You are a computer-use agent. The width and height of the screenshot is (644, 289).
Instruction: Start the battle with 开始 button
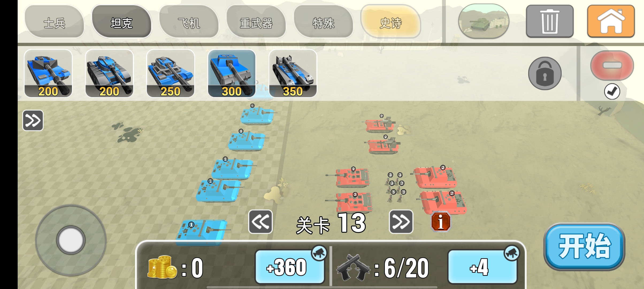point(584,246)
